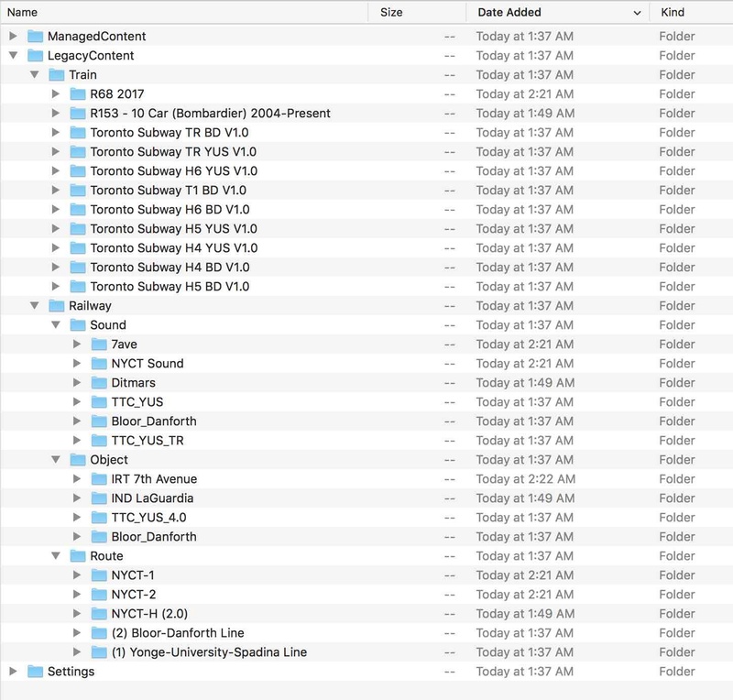Image resolution: width=733 pixels, height=700 pixels.
Task: Click the Kind cell of Settings row
Action: (x=676, y=671)
